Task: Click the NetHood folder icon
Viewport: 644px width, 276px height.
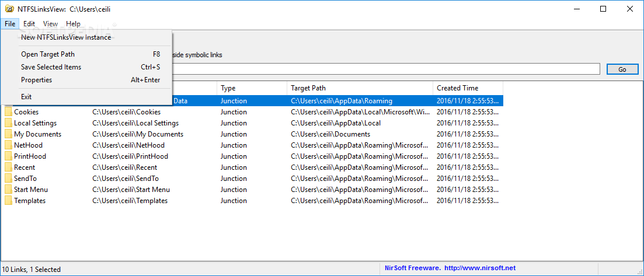Action: (8, 145)
